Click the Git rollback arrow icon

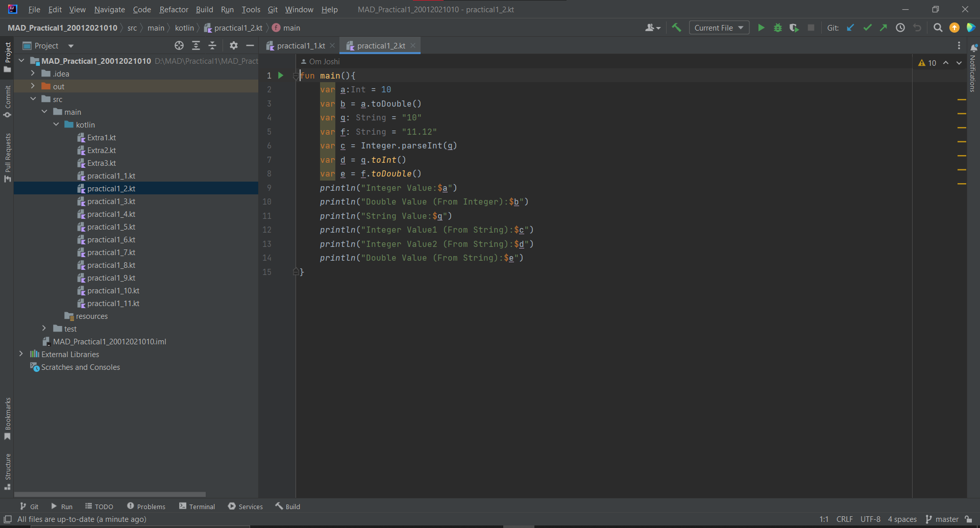(x=917, y=28)
